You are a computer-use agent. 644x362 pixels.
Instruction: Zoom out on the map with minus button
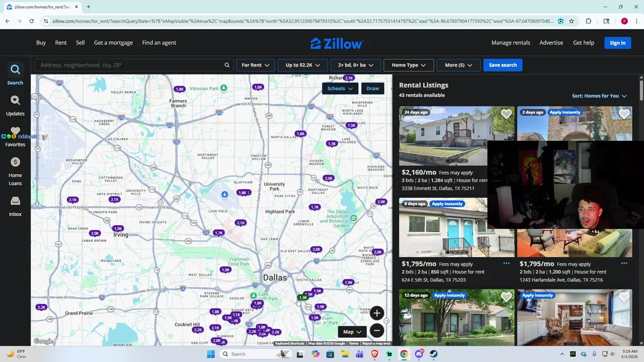tap(377, 330)
